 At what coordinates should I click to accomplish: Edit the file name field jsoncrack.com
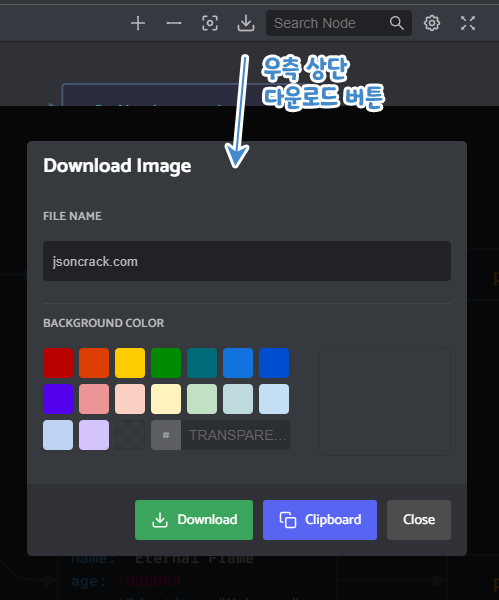(247, 261)
